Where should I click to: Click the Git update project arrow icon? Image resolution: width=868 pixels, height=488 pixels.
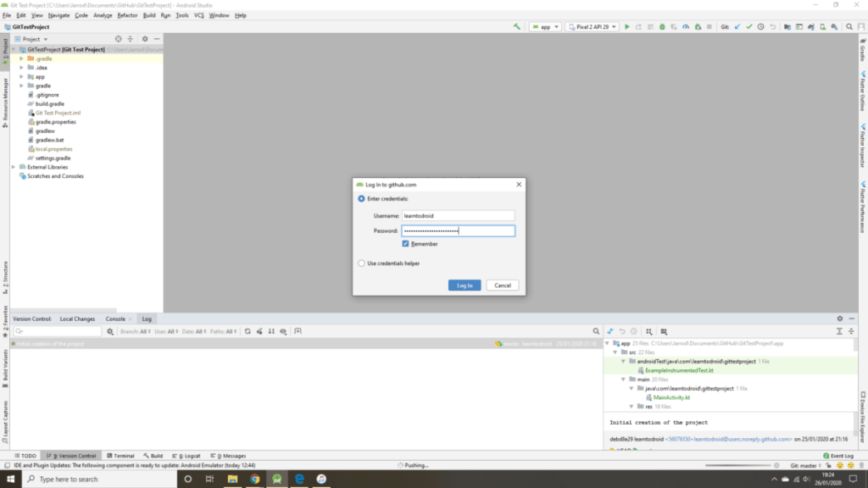click(x=737, y=27)
